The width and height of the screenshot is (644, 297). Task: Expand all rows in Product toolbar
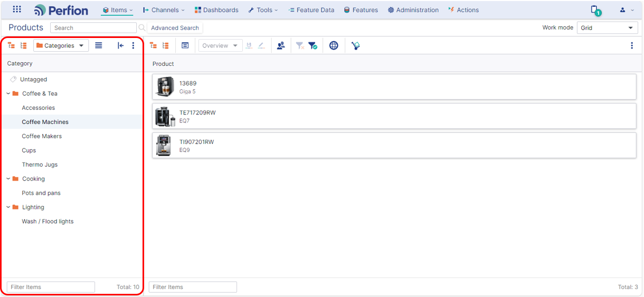pyautogui.click(x=153, y=45)
